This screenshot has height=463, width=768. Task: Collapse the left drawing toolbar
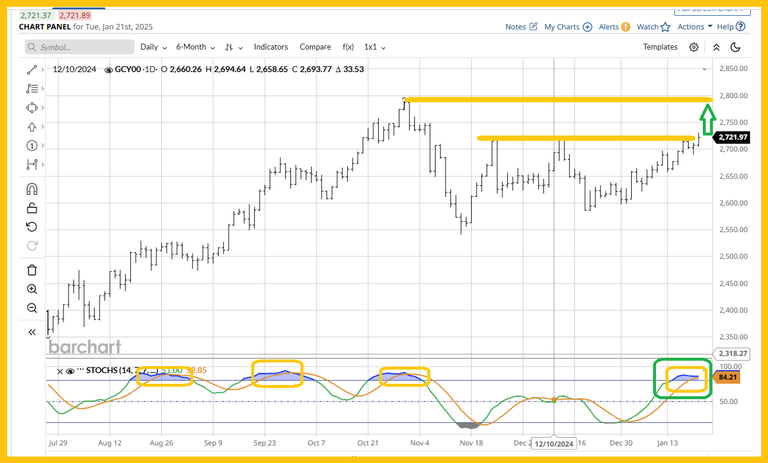[x=31, y=331]
